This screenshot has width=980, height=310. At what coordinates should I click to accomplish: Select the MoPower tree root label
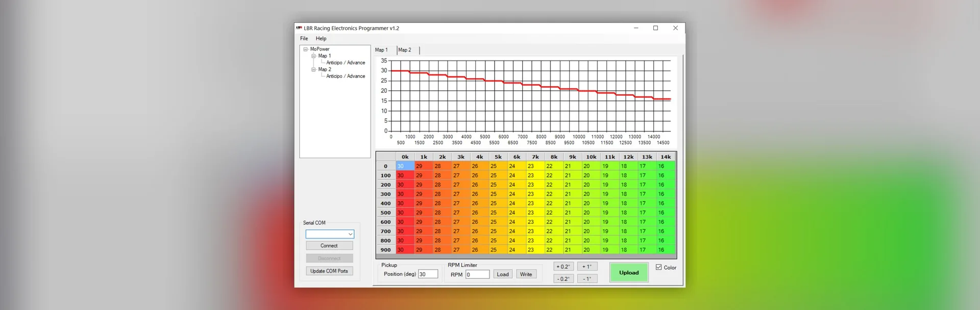[320, 49]
